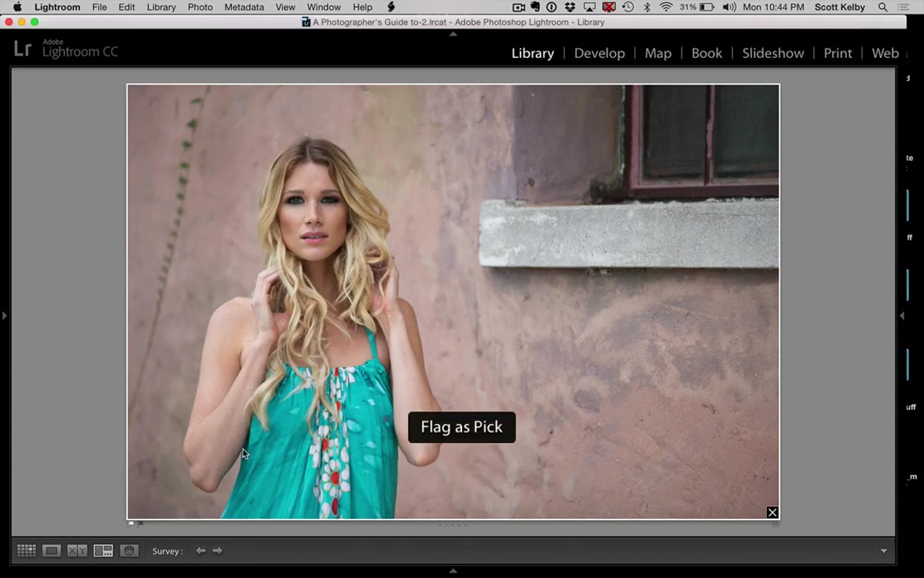924x578 pixels.
Task: Switch to Grid view icon
Action: (26, 551)
